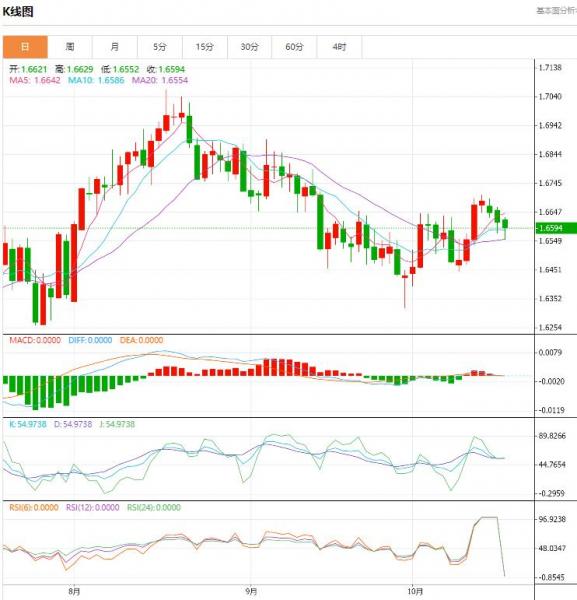The image size is (577, 600).
Task: Click the 10月 marker on time axis
Action: click(415, 592)
